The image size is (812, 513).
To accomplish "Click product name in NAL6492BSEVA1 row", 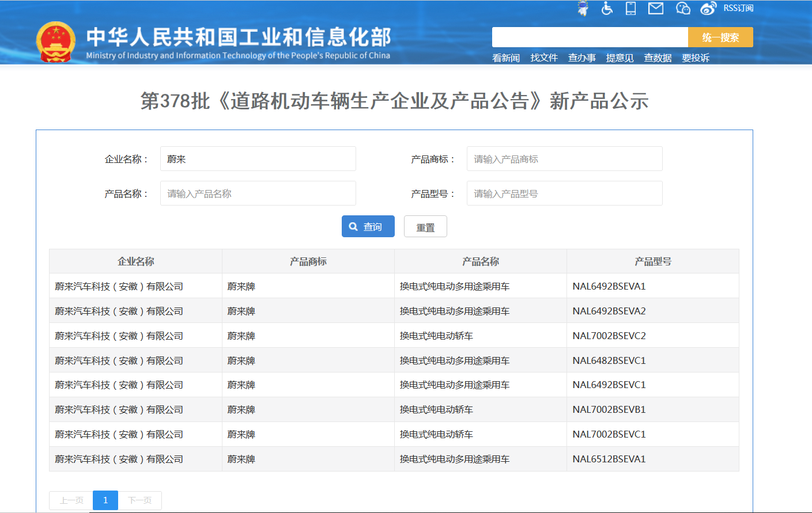I will 455,286.
